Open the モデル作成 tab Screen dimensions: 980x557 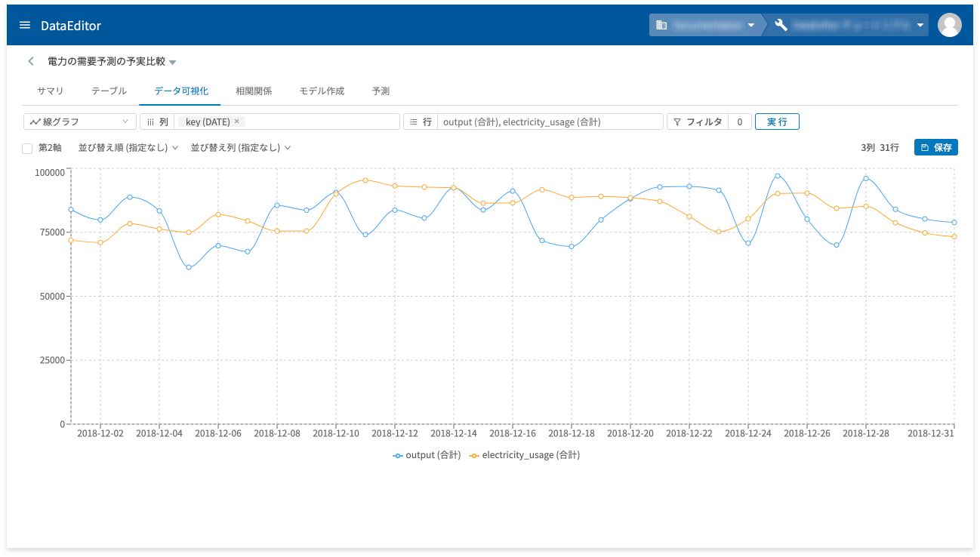(322, 91)
